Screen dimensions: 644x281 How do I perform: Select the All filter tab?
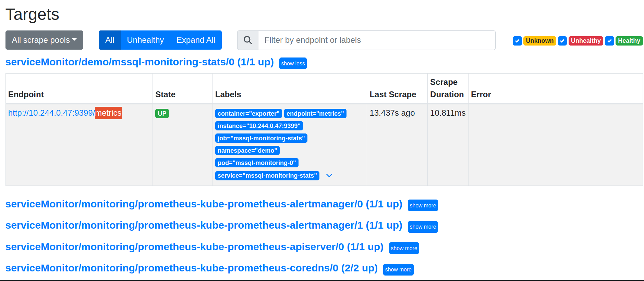coord(110,40)
